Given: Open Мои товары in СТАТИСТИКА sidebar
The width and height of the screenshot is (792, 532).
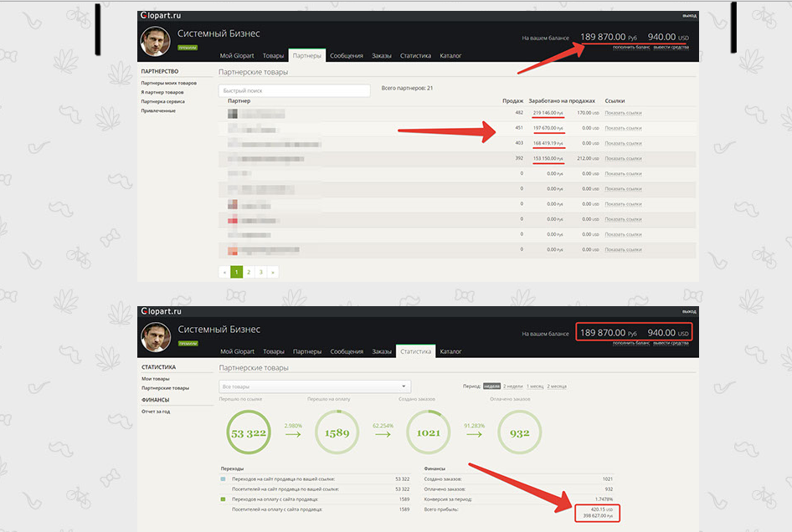Looking at the screenshot, I should [156, 379].
